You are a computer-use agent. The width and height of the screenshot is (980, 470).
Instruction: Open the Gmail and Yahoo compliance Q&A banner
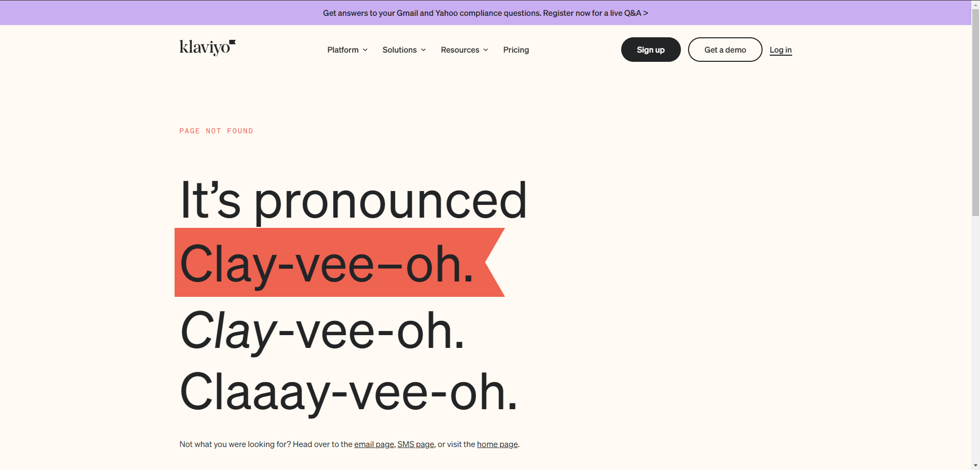485,13
